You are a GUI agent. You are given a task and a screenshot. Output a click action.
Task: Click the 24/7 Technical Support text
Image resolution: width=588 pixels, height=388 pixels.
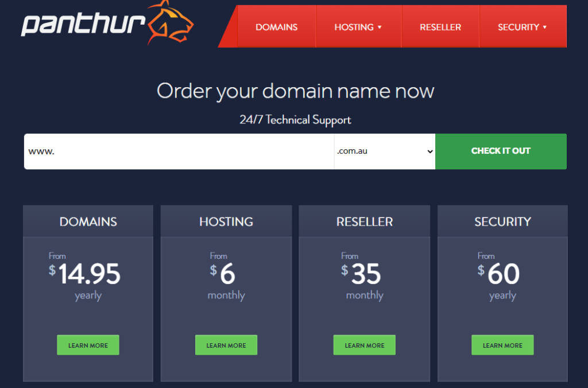[x=296, y=120]
